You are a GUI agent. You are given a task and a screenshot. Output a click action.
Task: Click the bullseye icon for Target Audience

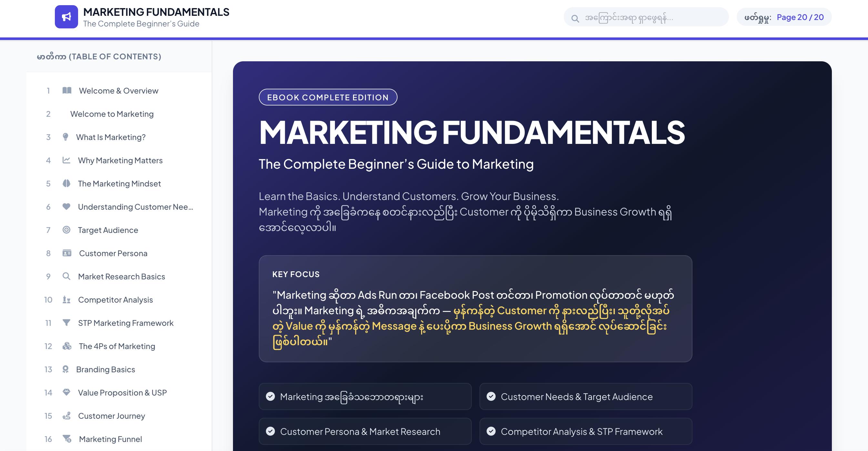tap(66, 230)
